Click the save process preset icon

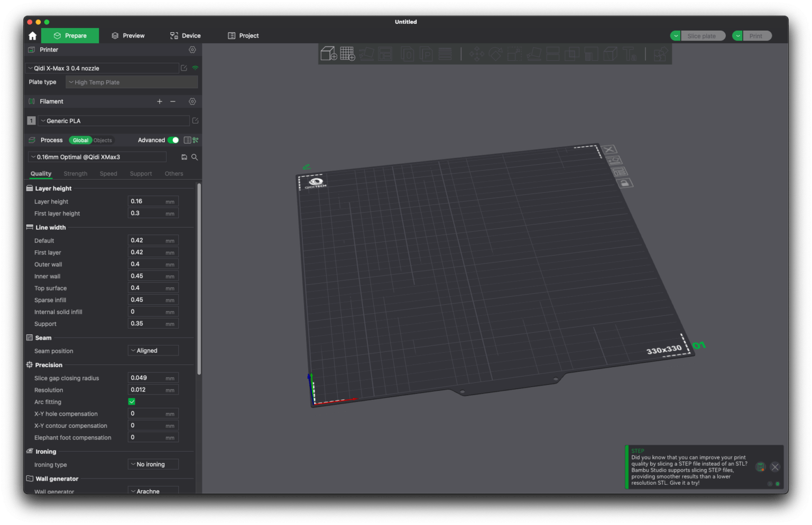[x=184, y=157]
